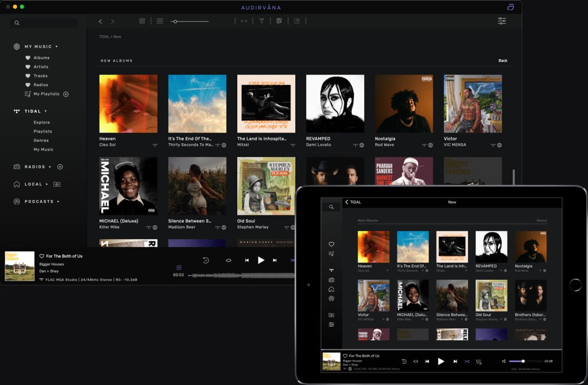Switch to grid view in desktop toolbar
This screenshot has height=385, width=588.
142,21
